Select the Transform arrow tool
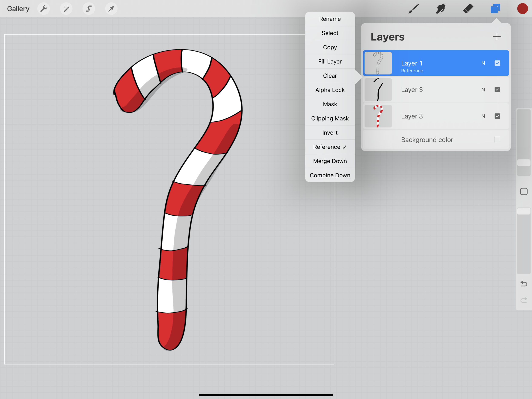This screenshot has height=399, width=532. coord(111,9)
